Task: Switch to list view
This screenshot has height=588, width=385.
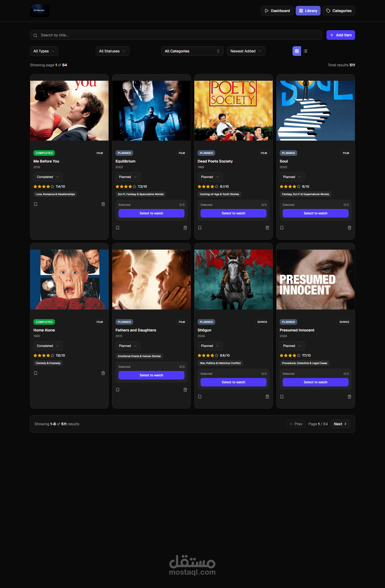Action: pyautogui.click(x=305, y=51)
